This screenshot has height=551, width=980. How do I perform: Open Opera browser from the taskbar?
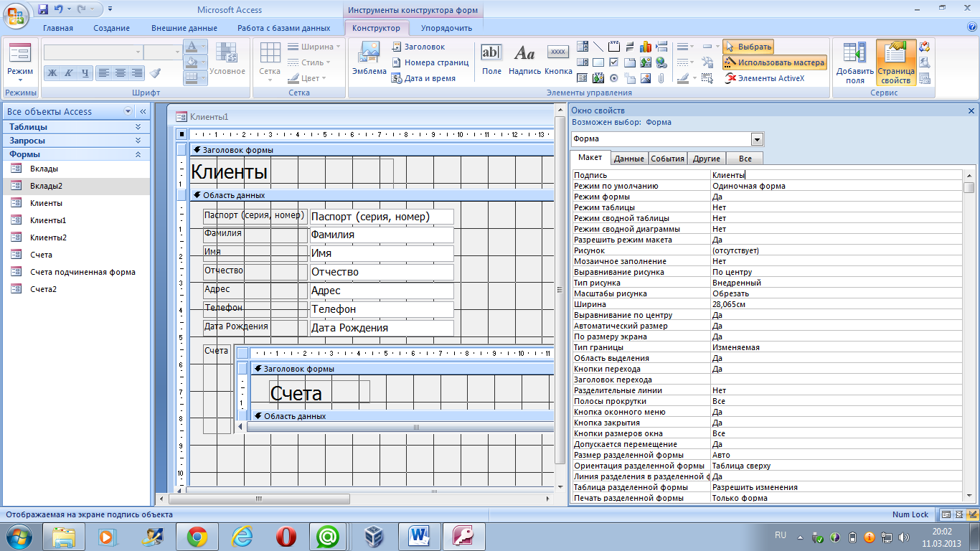pyautogui.click(x=286, y=537)
